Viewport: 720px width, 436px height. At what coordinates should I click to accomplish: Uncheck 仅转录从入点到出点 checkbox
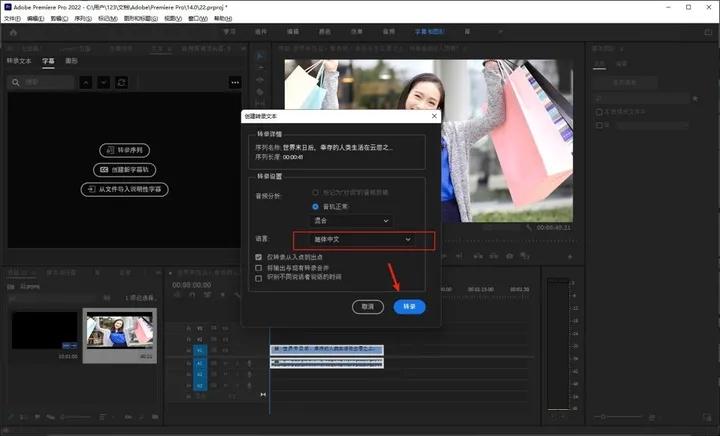[259, 258]
